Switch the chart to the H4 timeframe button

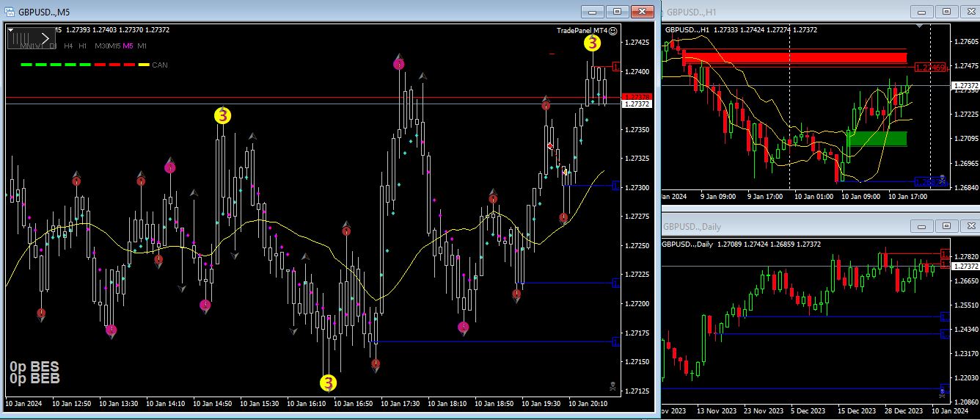[68, 46]
